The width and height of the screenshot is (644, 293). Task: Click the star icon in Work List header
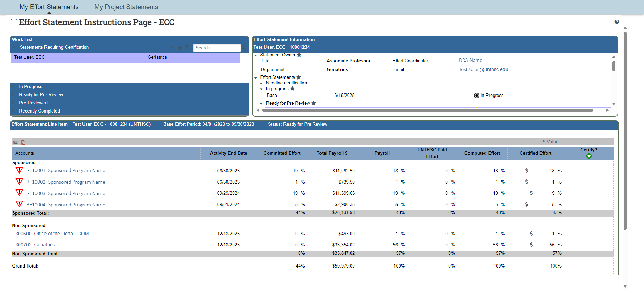coord(180,48)
